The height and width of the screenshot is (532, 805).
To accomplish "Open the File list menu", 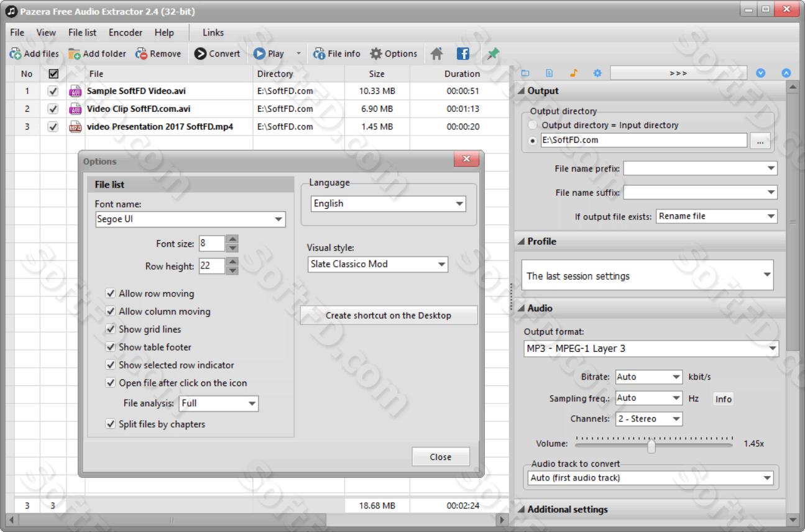I will point(81,32).
